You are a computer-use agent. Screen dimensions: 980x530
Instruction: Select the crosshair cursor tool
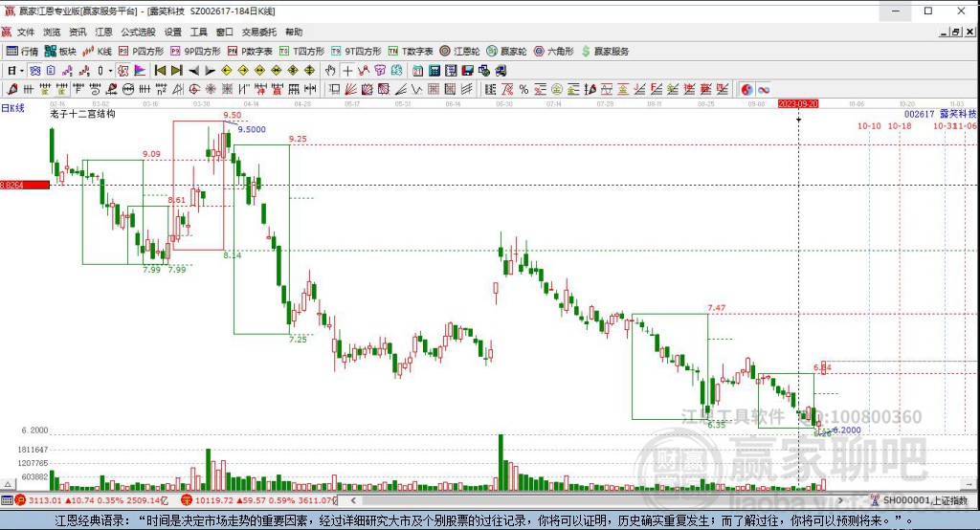coord(347,71)
